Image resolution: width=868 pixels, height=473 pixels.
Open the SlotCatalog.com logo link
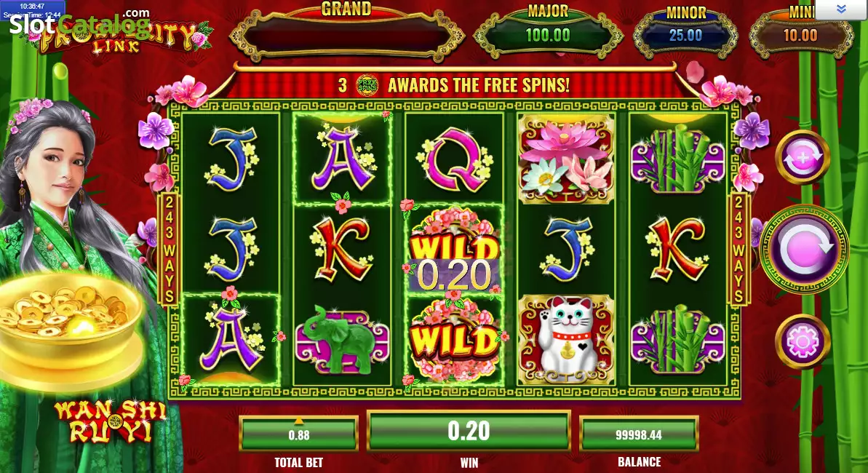click(x=80, y=22)
